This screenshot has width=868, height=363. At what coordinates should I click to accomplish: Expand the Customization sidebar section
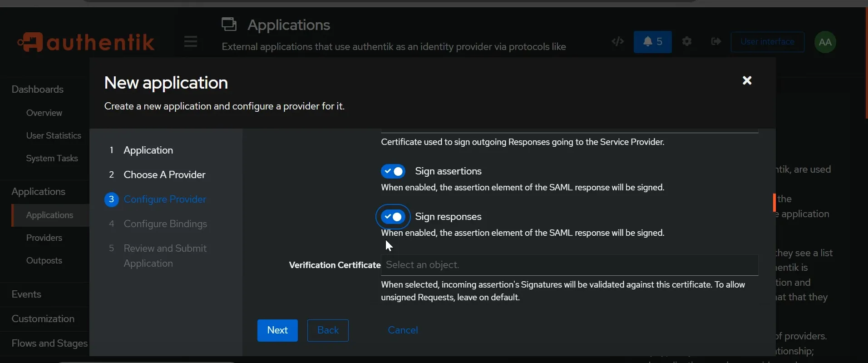click(44, 319)
